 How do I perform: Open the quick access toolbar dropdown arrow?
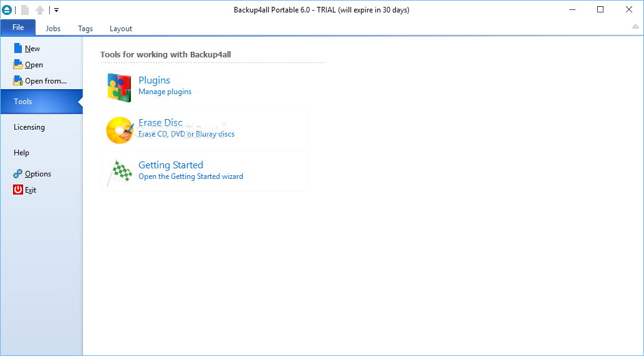point(56,10)
